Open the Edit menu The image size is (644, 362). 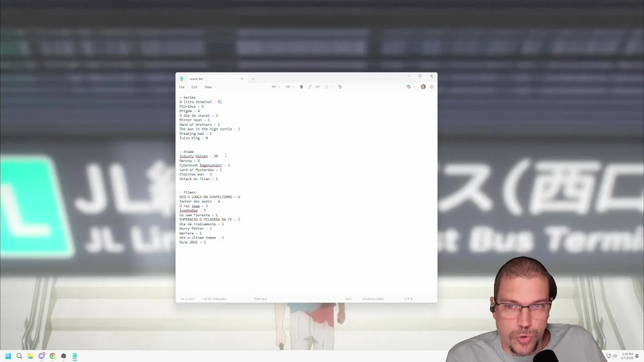pyautogui.click(x=194, y=87)
